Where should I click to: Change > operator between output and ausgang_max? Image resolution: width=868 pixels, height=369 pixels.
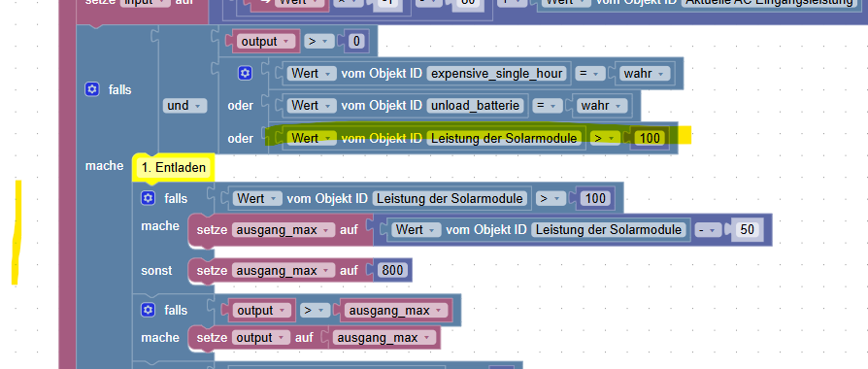pyautogui.click(x=316, y=311)
